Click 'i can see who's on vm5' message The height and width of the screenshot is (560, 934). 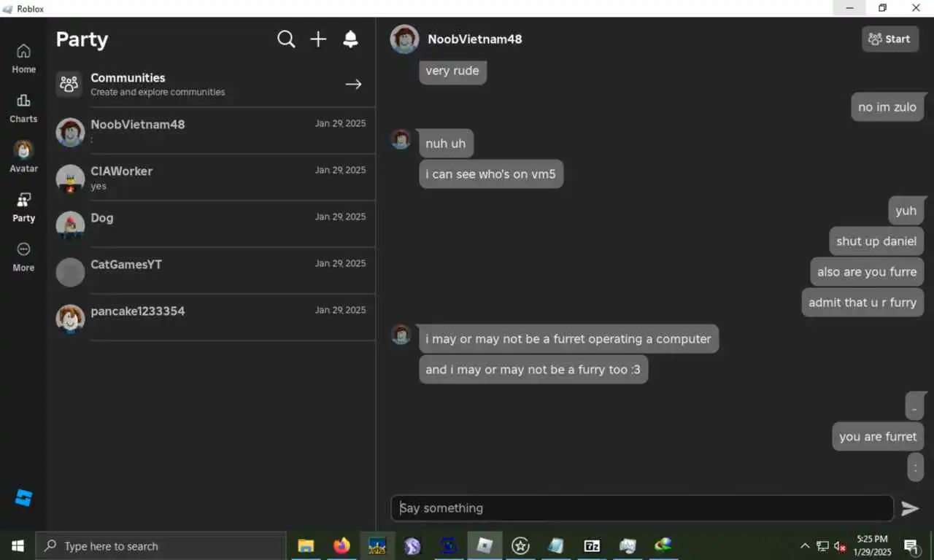point(491,174)
